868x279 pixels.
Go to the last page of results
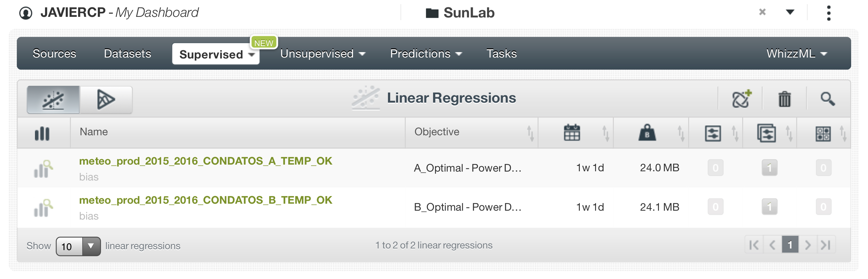[825, 245]
